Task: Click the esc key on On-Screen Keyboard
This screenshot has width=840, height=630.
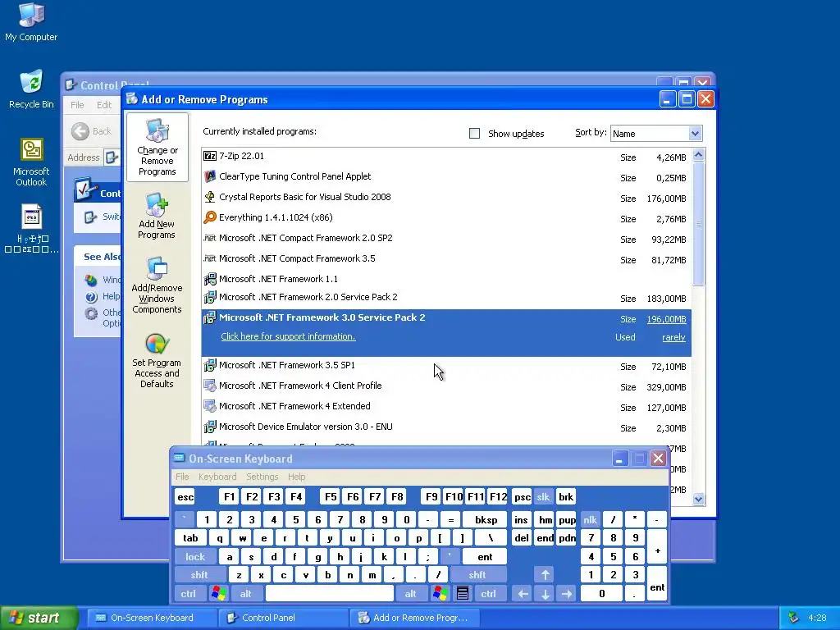Action: tap(185, 496)
